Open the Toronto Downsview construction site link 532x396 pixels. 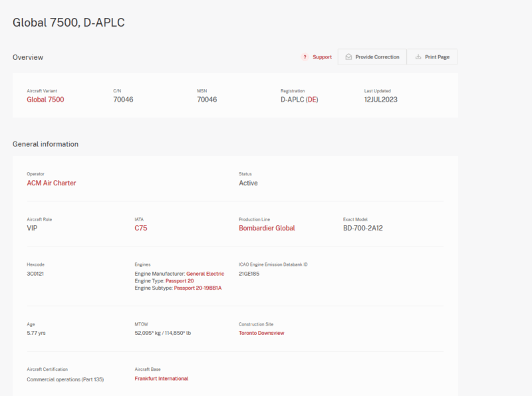(261, 333)
